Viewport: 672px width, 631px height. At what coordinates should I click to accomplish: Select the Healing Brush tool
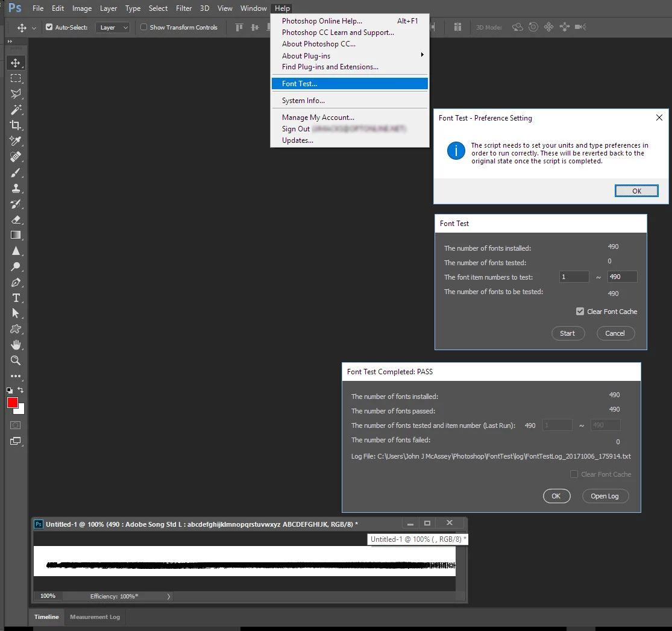click(x=16, y=157)
